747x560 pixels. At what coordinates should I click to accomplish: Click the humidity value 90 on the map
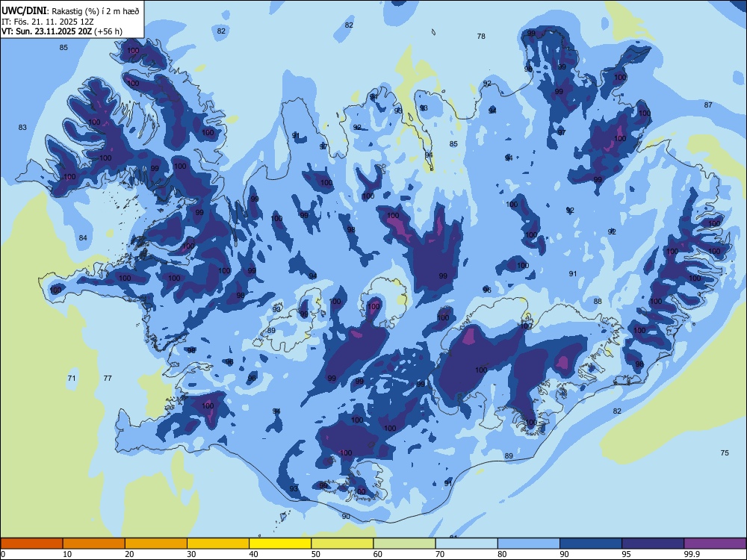[346, 516]
